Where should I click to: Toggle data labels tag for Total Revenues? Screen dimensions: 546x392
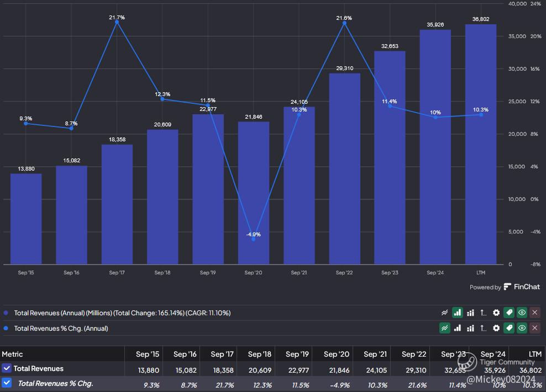509,312
